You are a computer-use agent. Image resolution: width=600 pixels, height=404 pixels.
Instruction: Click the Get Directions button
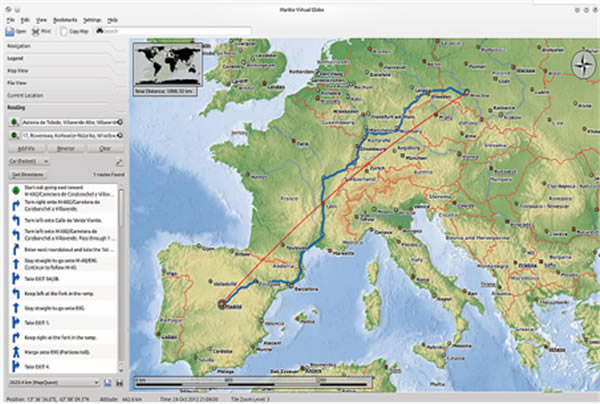(28, 175)
